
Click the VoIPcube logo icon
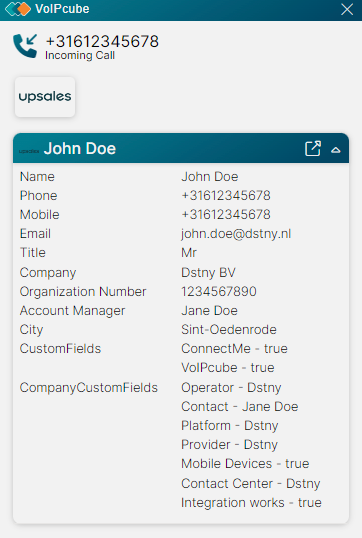pyautogui.click(x=18, y=9)
